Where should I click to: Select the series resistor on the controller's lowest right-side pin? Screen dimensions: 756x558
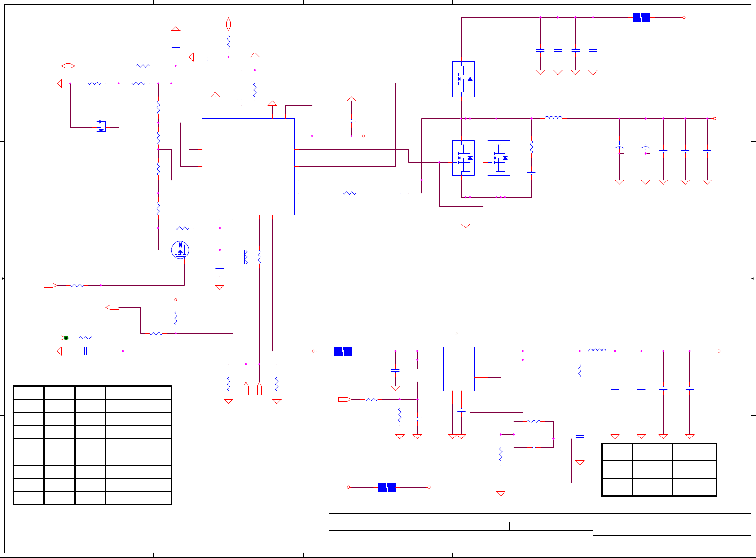[350, 193]
